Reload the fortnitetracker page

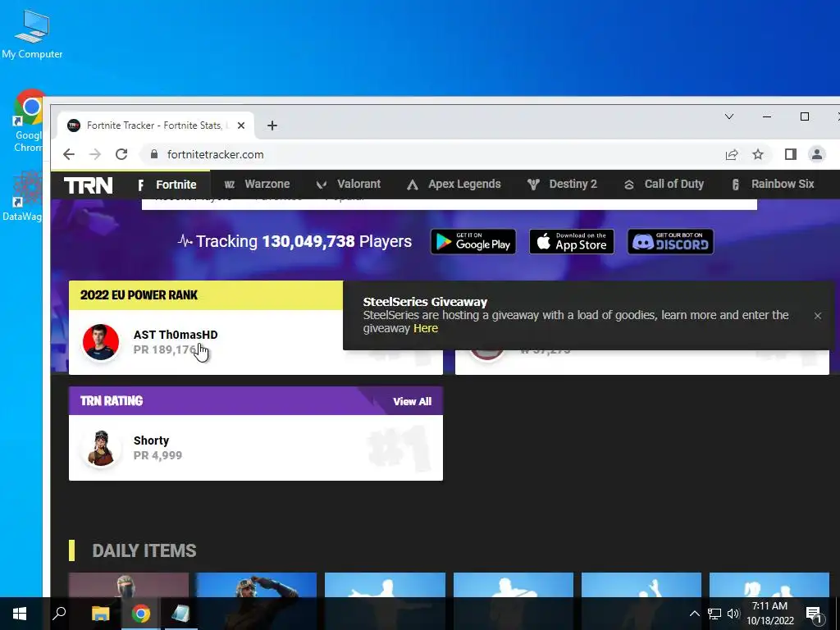pyautogui.click(x=121, y=154)
